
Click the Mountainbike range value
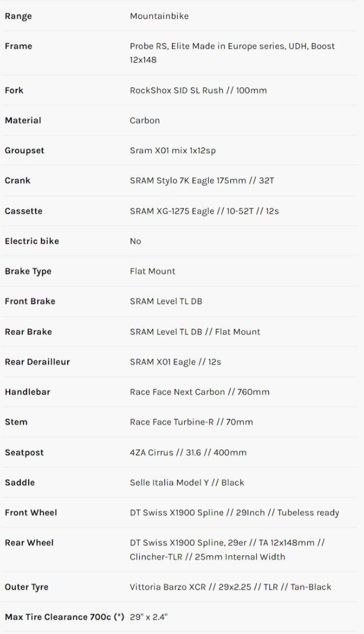pos(159,16)
